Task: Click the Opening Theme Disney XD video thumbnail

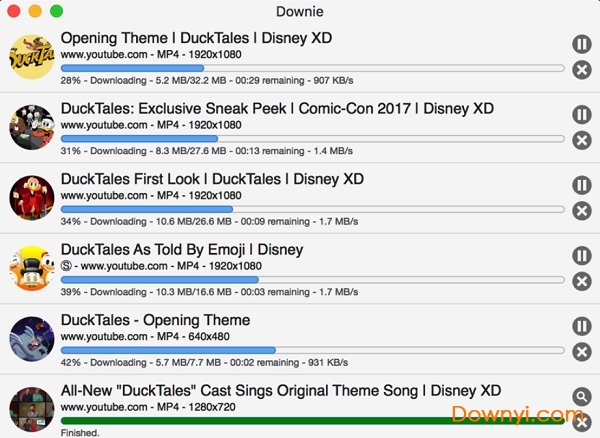Action: coord(31,56)
